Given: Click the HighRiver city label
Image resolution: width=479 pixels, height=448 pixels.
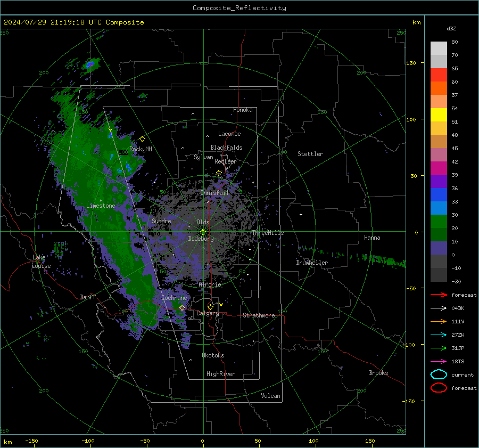Looking at the screenshot, I should tap(221, 374).
